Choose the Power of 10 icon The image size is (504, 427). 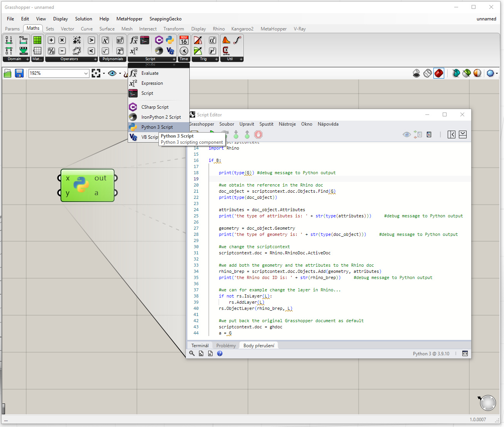click(120, 40)
